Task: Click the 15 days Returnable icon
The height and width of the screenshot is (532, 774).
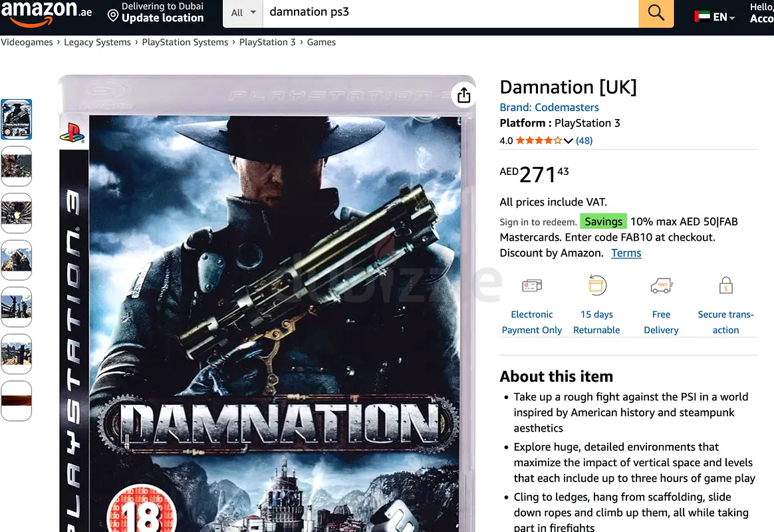Action: (x=596, y=285)
